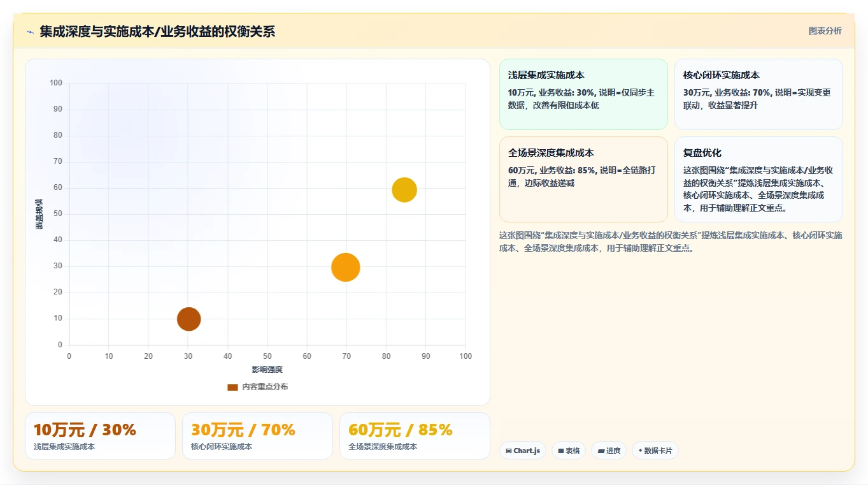Image resolution: width=868 pixels, height=485 pixels.
Task: Open the 全场景深度集成成本 card
Action: [x=583, y=179]
